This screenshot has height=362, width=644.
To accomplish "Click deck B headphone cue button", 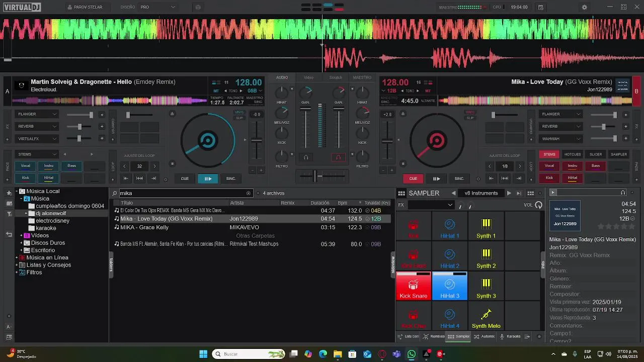I will coord(338,157).
